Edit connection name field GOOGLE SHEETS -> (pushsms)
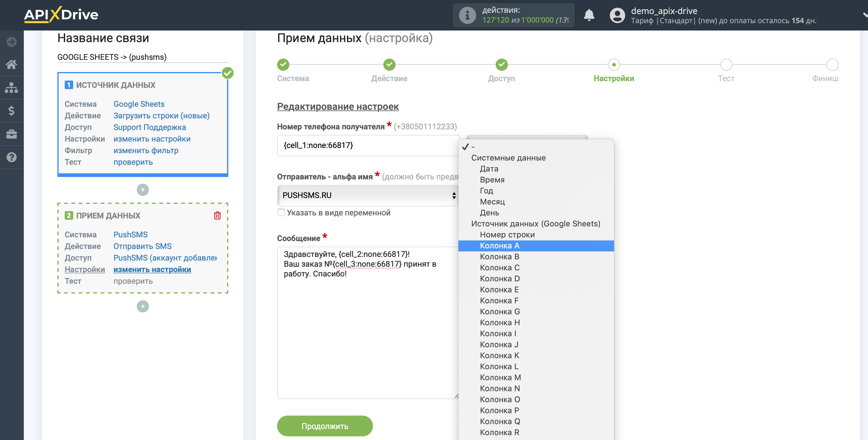Image resolution: width=868 pixels, height=440 pixels. [143, 57]
